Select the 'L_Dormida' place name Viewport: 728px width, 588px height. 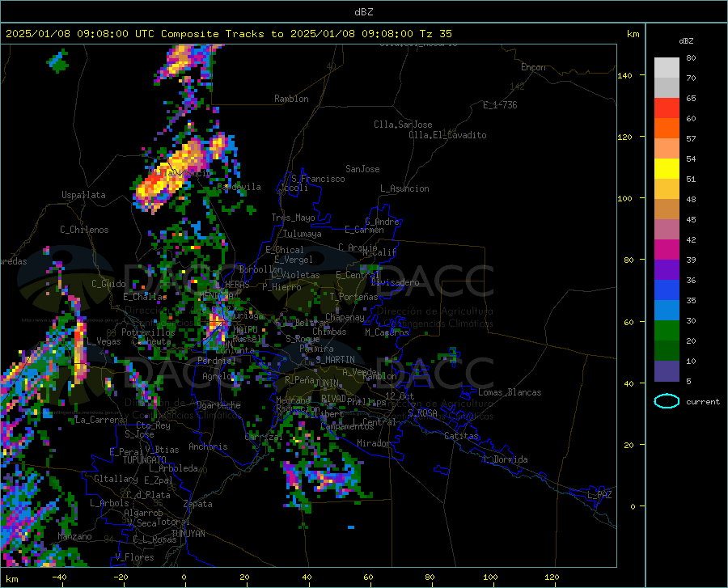(x=505, y=459)
